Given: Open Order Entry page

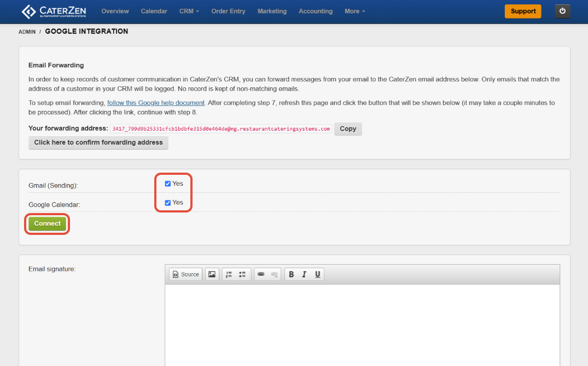Looking at the screenshot, I should 229,11.
